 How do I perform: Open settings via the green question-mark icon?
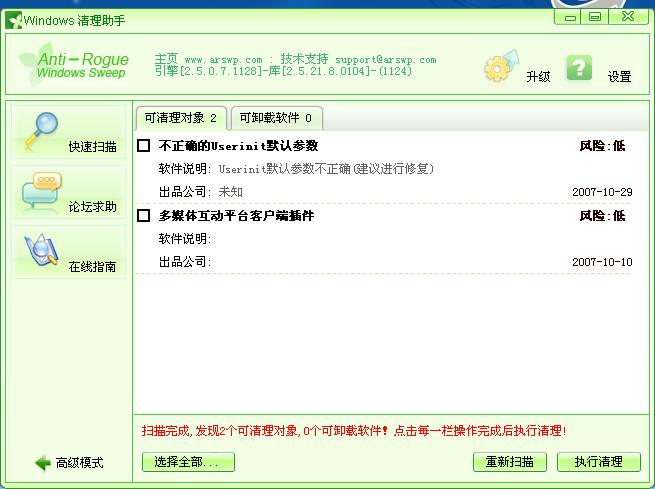click(x=579, y=67)
